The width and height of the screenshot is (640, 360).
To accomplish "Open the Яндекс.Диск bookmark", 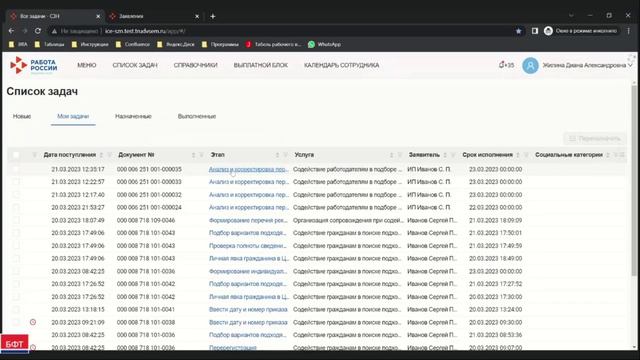I will coord(176,44).
